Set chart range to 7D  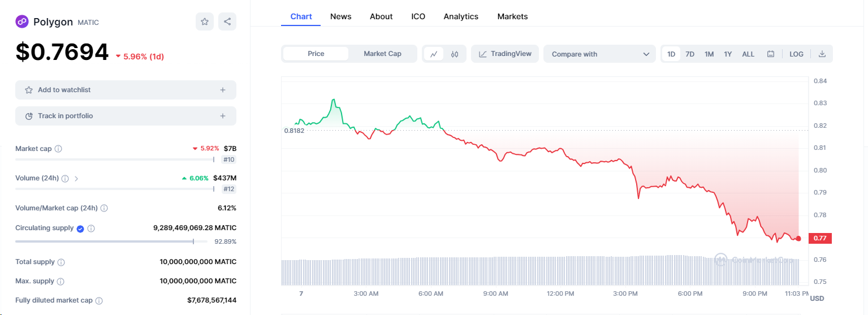(x=690, y=54)
